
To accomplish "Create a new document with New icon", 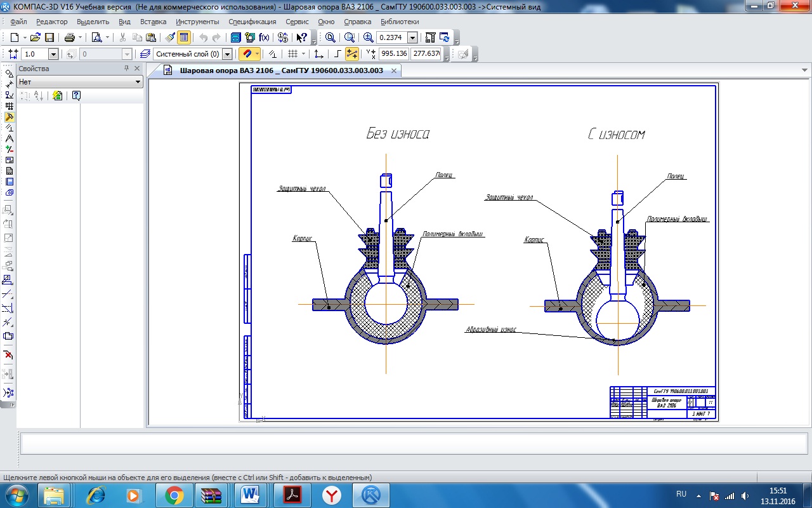I will click(14, 37).
